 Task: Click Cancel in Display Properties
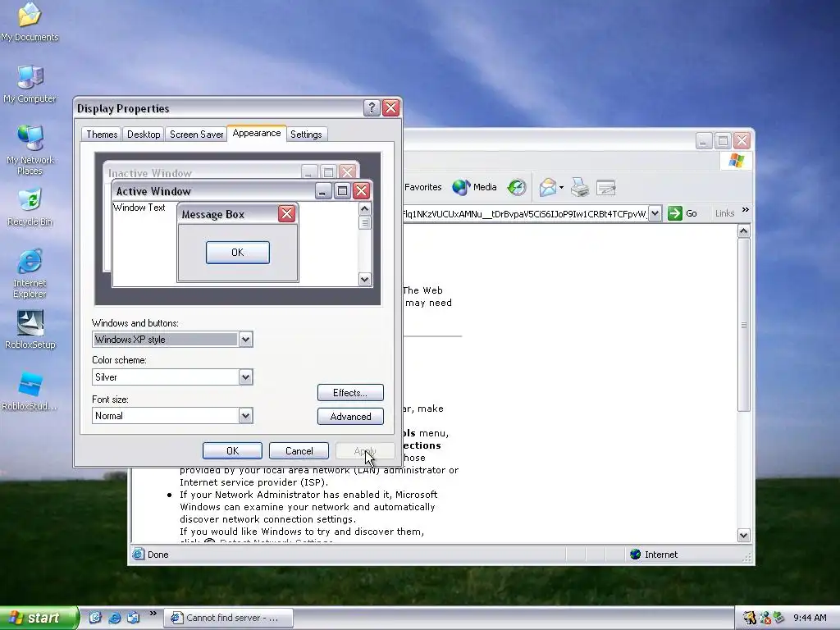click(x=299, y=451)
